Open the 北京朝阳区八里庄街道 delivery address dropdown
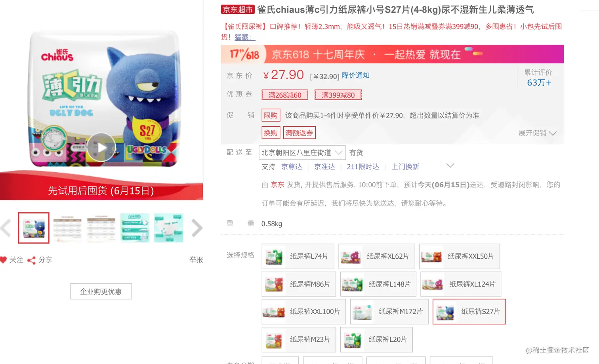This screenshot has height=364, width=599. (x=302, y=152)
